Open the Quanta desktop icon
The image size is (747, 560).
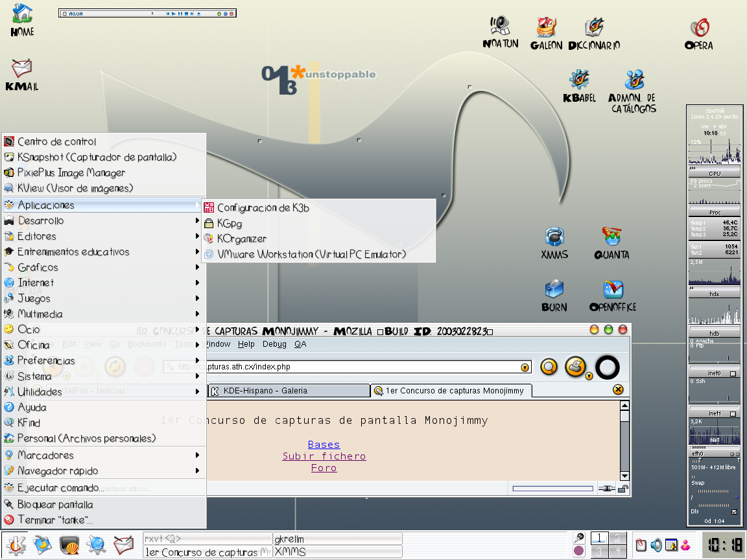click(611, 243)
